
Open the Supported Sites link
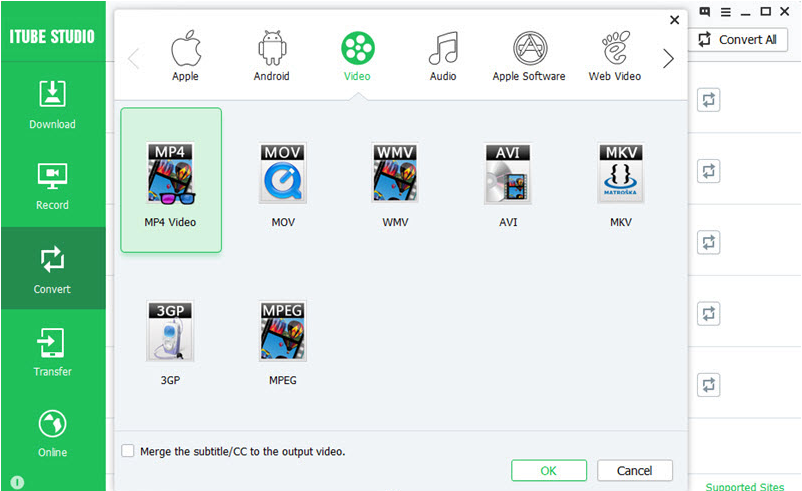(745, 486)
